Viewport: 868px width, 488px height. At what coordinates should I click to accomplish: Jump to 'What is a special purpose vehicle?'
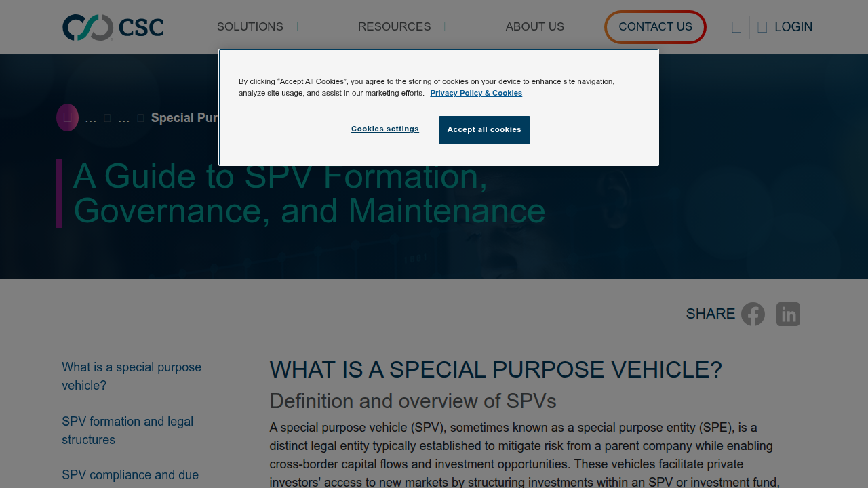click(132, 376)
